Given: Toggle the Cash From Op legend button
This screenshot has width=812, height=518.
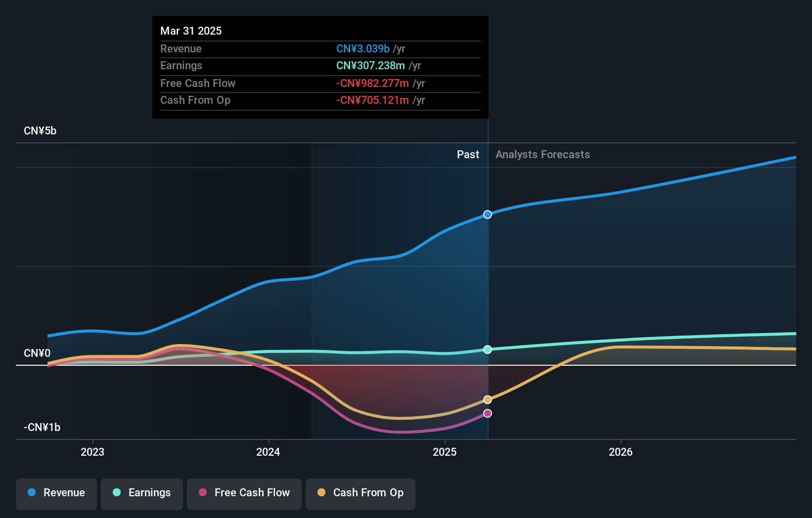Looking at the screenshot, I should [361, 494].
